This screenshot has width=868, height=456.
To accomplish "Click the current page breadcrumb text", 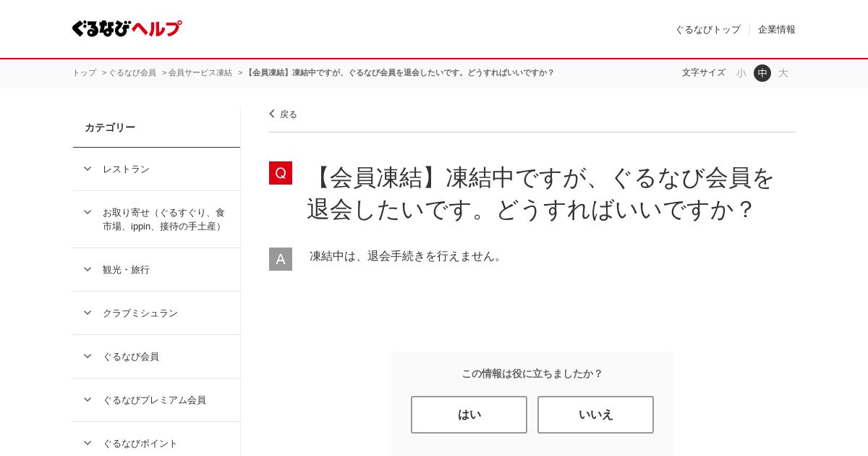I will 400,73.
